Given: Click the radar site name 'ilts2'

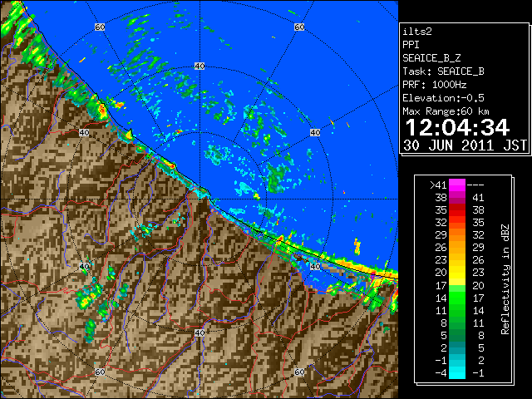Looking at the screenshot, I should click(417, 32).
